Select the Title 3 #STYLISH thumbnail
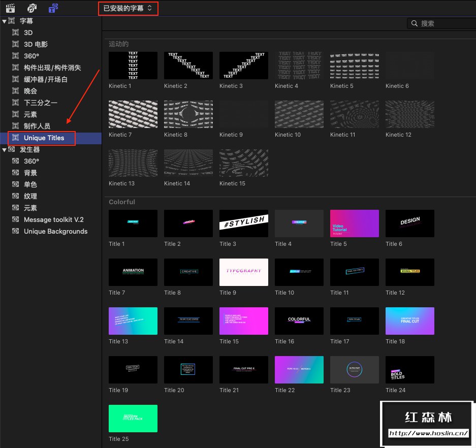 click(244, 223)
